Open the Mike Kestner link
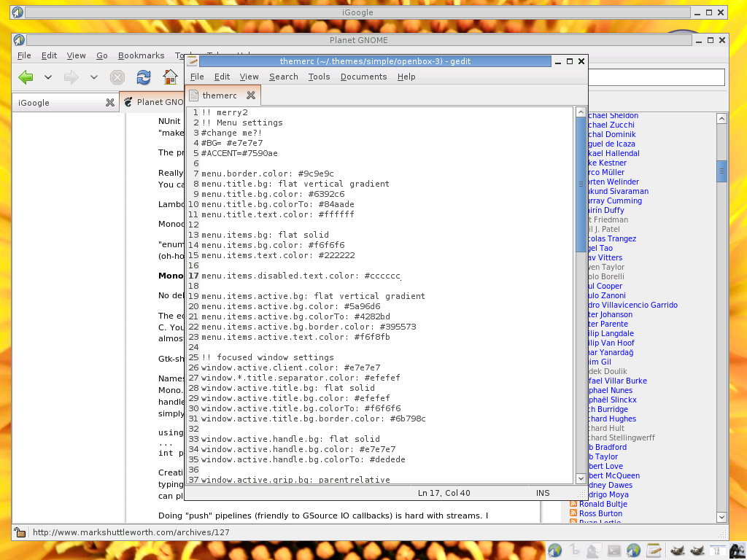Image resolution: width=747 pixels, height=560 pixels. click(x=608, y=163)
